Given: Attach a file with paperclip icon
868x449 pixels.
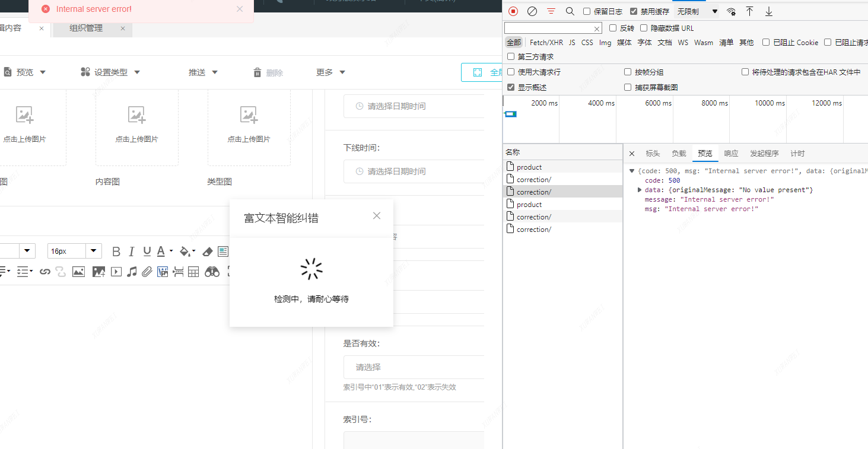Looking at the screenshot, I should [147, 272].
